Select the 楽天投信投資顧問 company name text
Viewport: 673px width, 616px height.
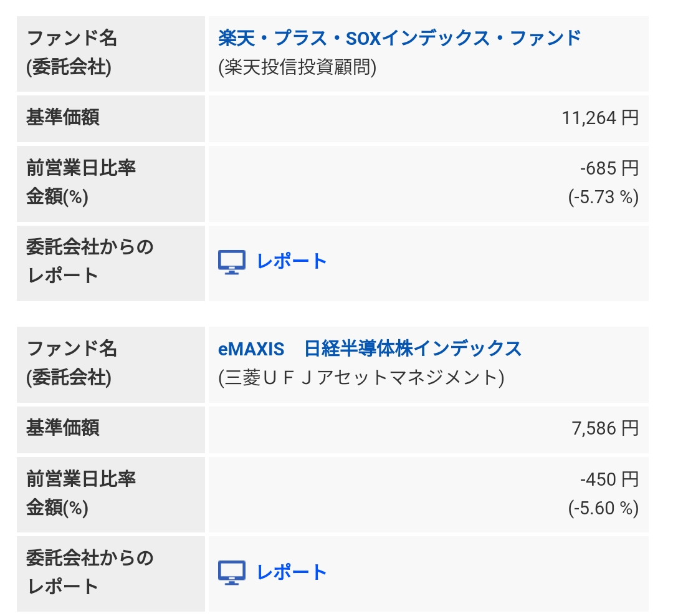click(297, 67)
